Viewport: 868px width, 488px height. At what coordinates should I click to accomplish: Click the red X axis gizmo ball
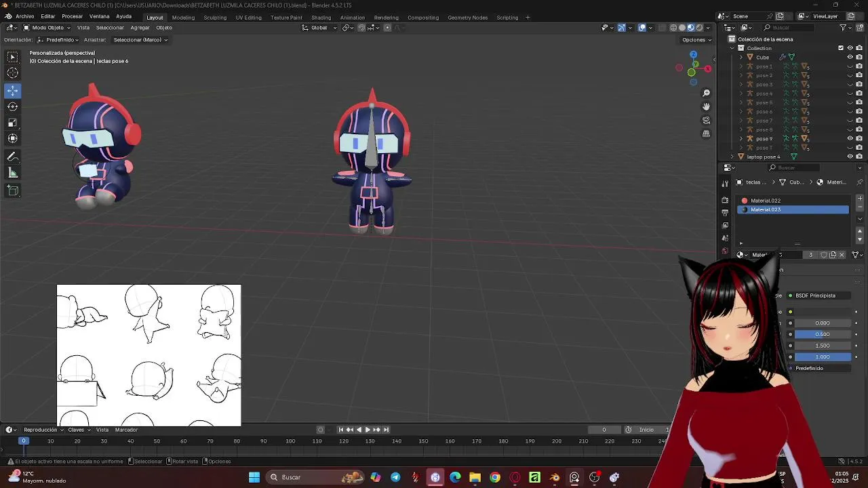tap(707, 68)
